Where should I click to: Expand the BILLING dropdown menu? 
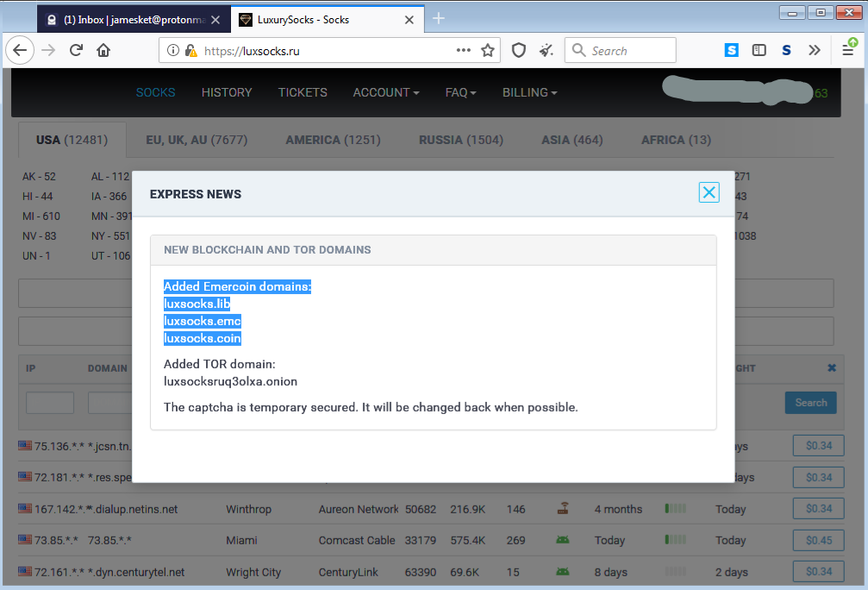(x=529, y=92)
